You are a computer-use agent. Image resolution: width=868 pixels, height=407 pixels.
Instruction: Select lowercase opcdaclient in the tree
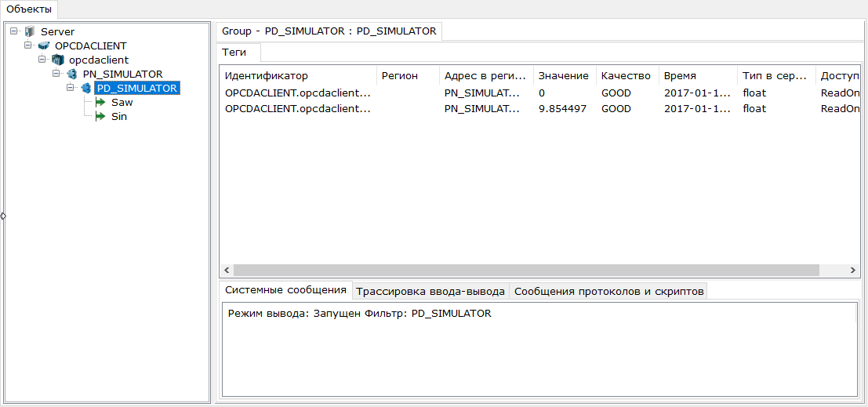tap(99, 60)
